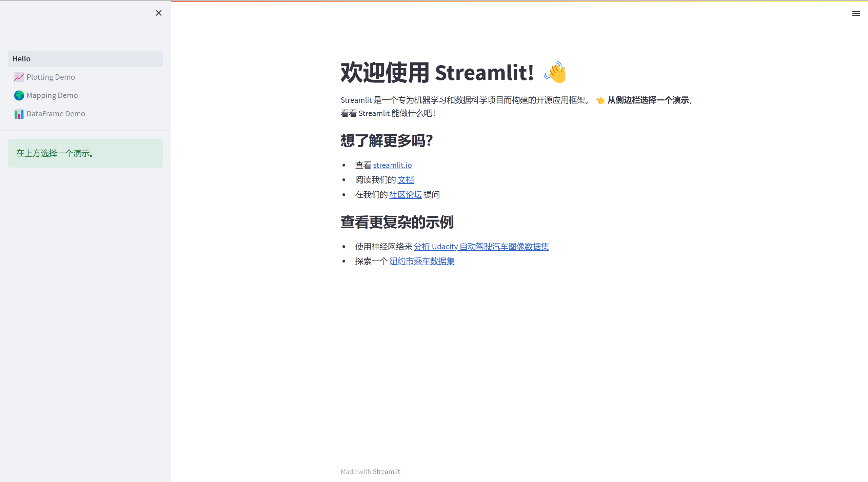The height and width of the screenshot is (482, 868).
Task: Click the pointing finger emoji near the intro text
Action: coord(600,100)
